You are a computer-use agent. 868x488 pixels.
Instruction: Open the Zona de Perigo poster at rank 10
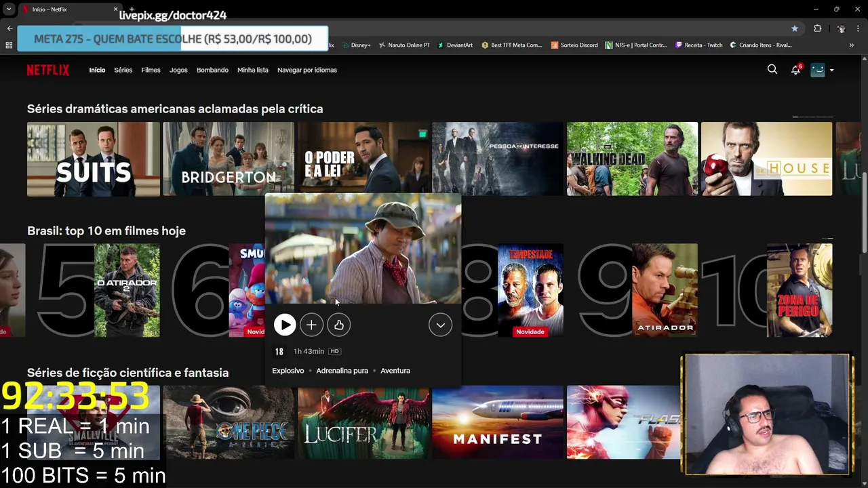pyautogui.click(x=800, y=290)
